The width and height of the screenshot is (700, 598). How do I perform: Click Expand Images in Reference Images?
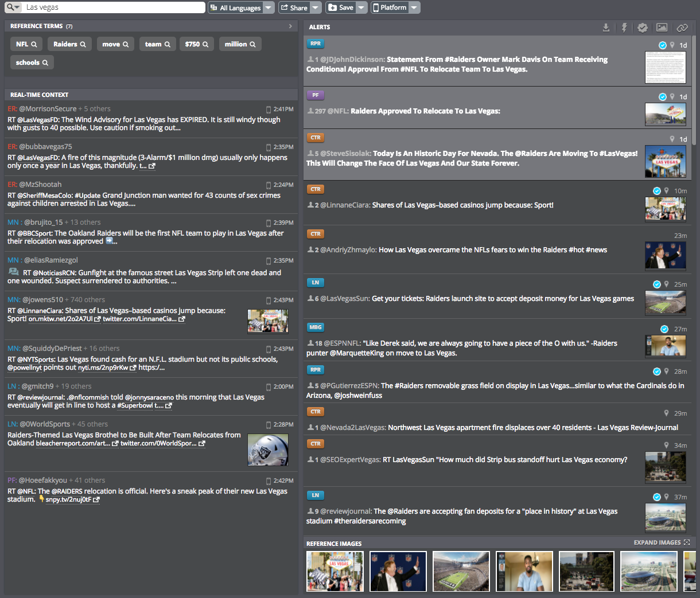point(662,542)
